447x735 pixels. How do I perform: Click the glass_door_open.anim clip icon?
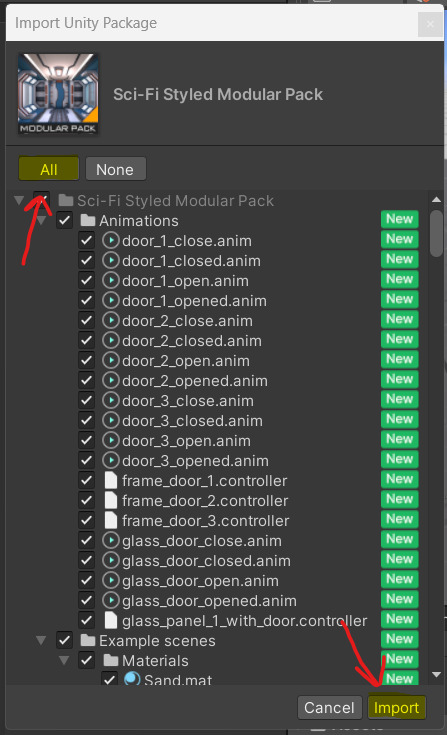(111, 581)
